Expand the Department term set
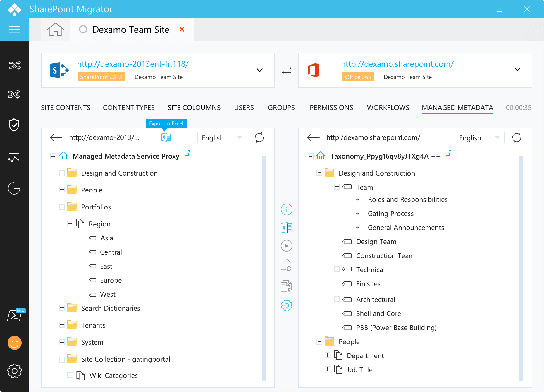The width and height of the screenshot is (544, 392). (328, 355)
